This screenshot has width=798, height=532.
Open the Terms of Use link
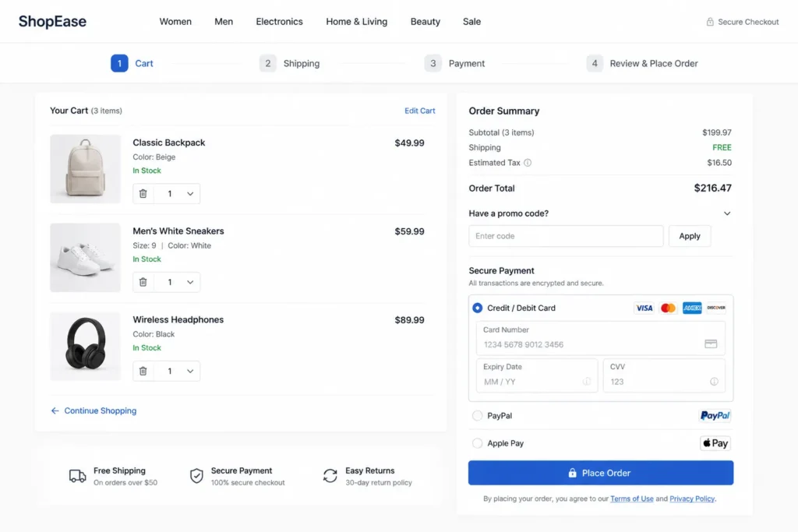(631, 499)
